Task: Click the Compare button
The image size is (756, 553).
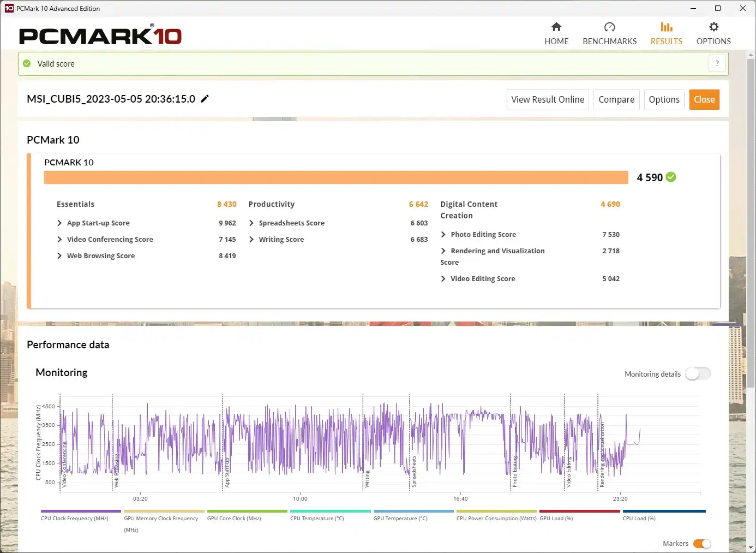Action: click(616, 99)
